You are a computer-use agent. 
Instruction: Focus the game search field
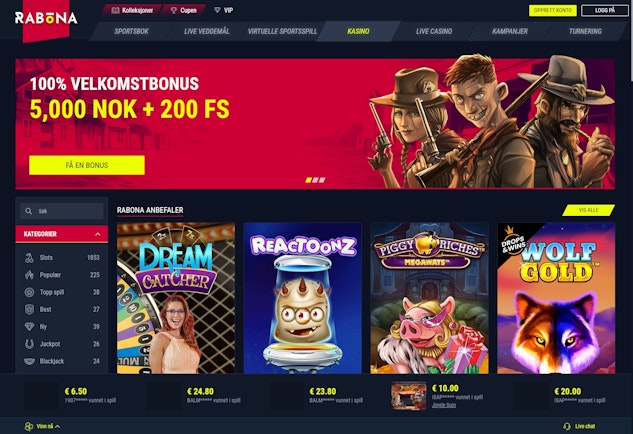(62, 211)
